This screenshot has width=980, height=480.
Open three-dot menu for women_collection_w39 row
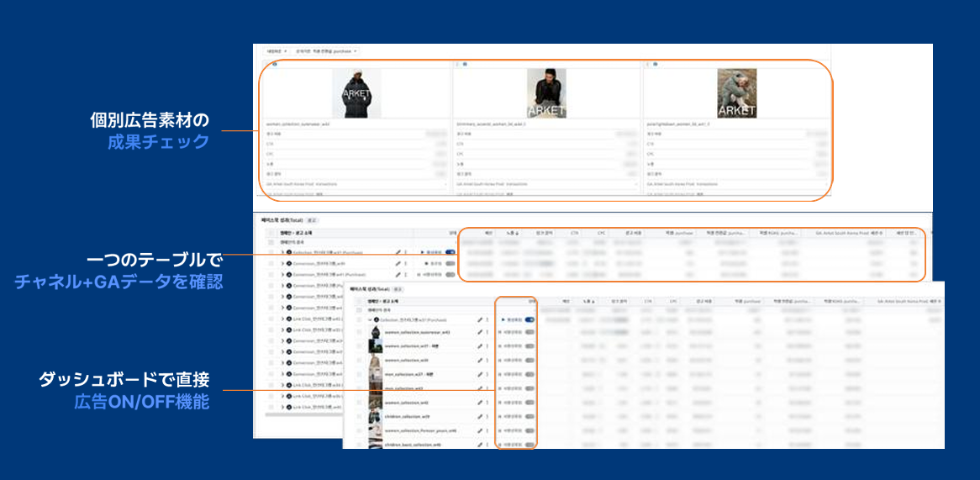tap(487, 360)
